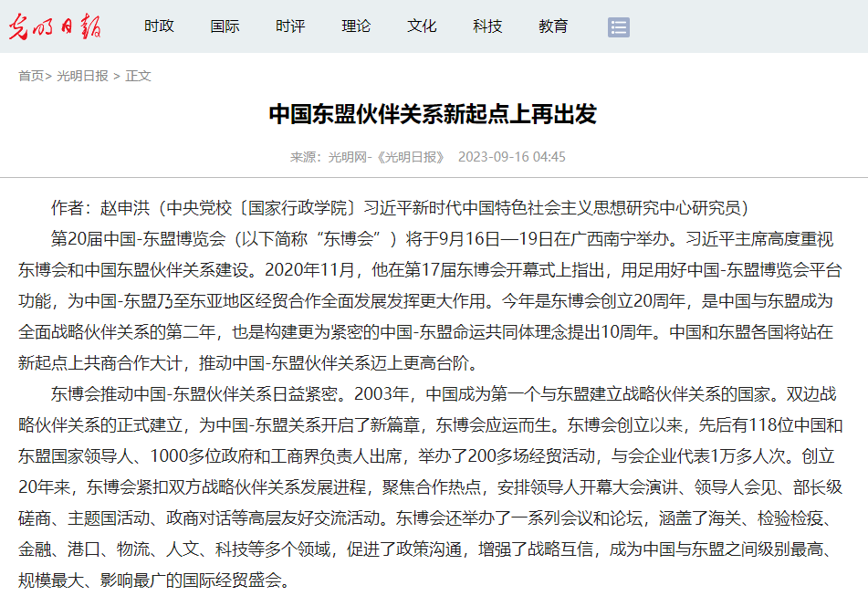Screen dimensions: 868x596
Task: Click the line starting 全面战略伙伴关系的第二年
Action: pos(425,332)
